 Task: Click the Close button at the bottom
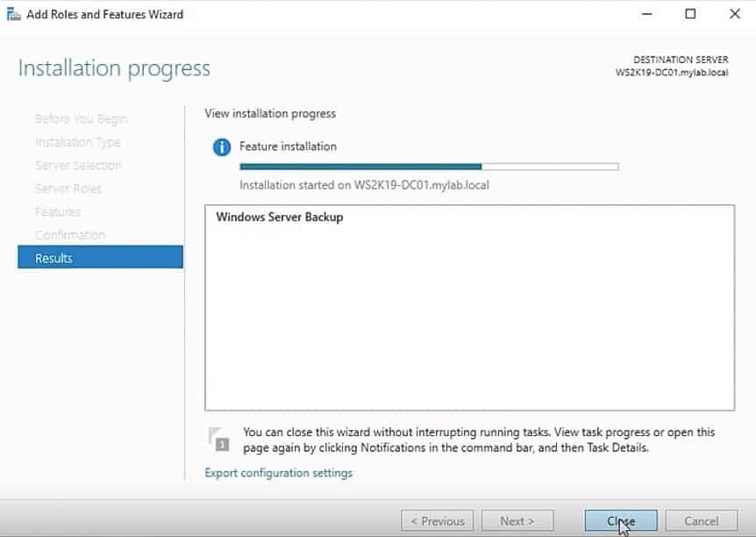[621, 521]
